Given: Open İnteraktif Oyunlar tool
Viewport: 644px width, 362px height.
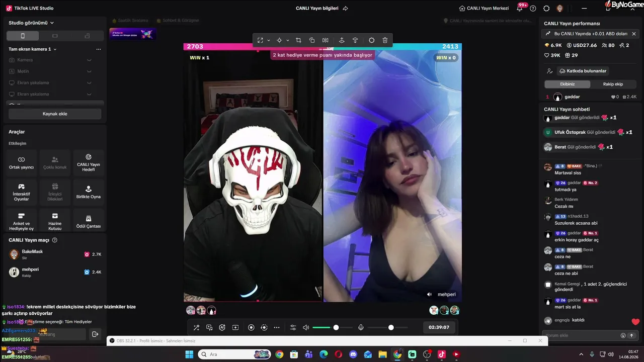Looking at the screenshot, I should point(22,192).
